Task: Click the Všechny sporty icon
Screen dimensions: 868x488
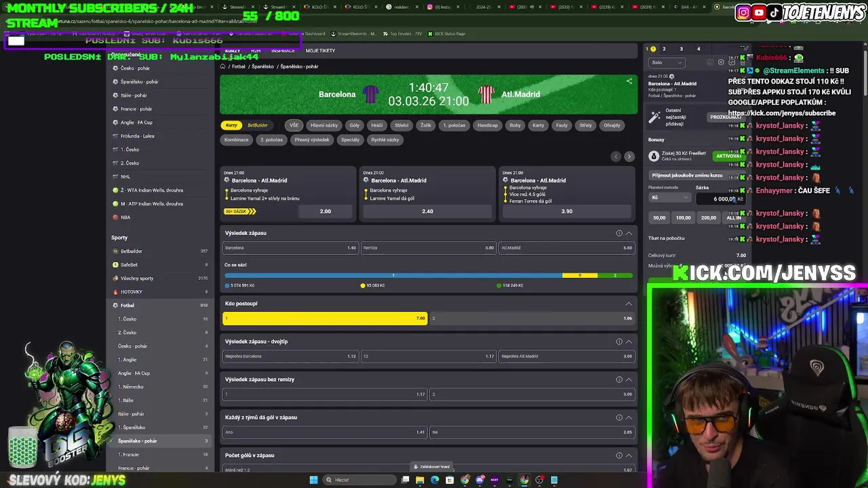Action: (115, 278)
